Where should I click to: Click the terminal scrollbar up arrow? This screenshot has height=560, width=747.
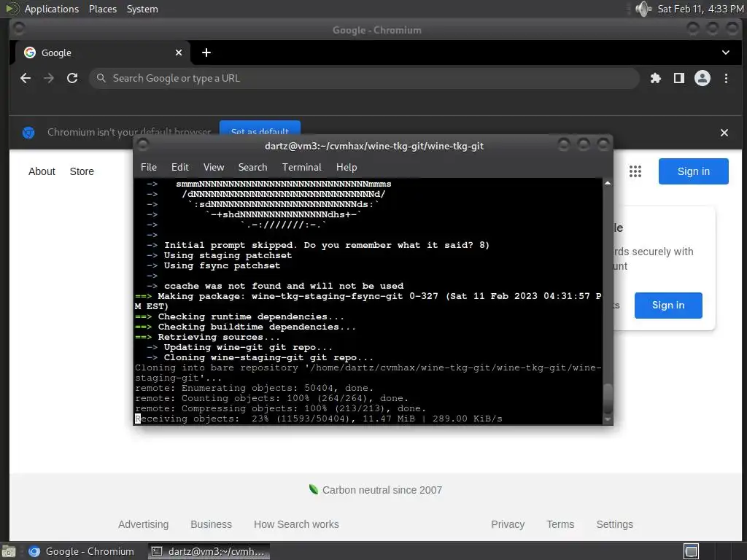[x=608, y=183]
